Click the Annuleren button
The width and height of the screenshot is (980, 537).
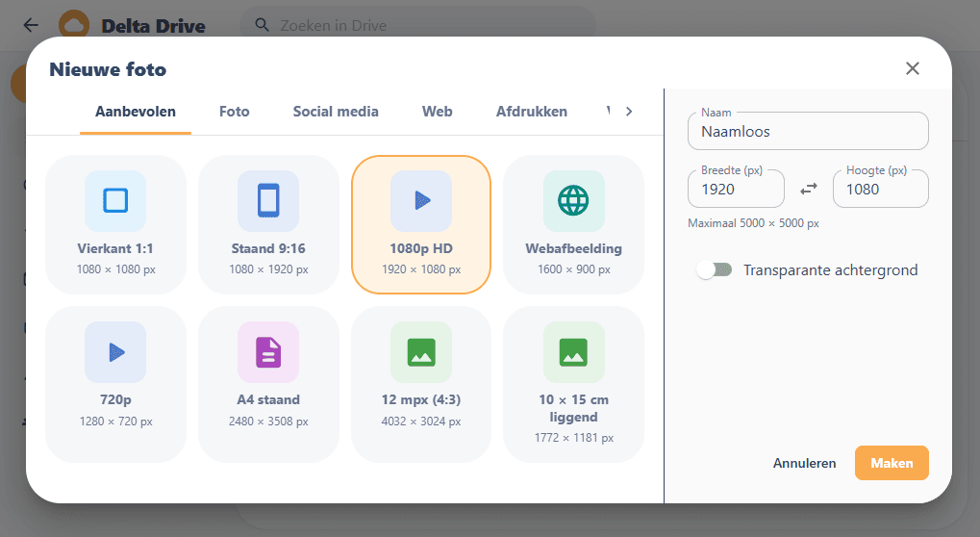[x=804, y=463]
